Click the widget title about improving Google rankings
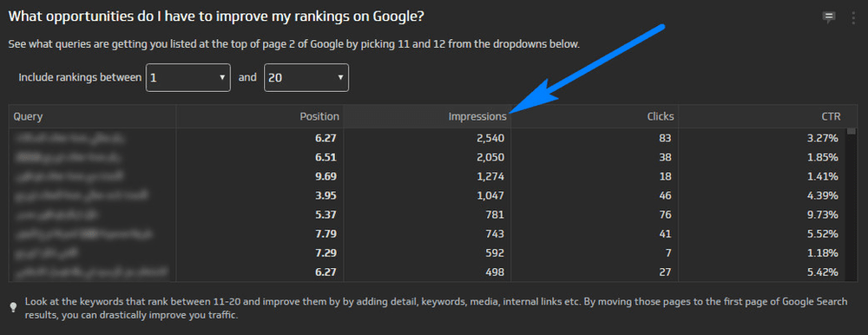 pos(216,16)
